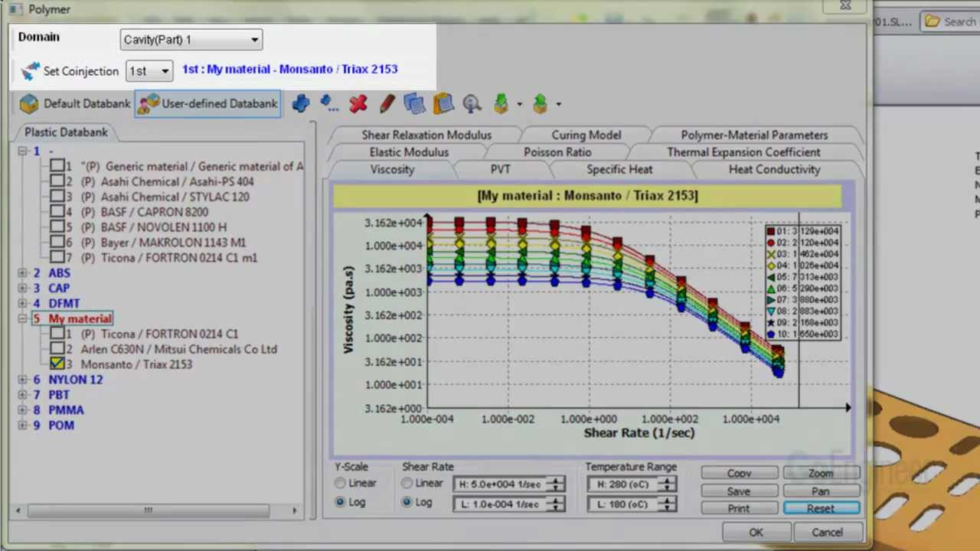Uncheck Monsanto / Triax 2153 checkbox
The height and width of the screenshot is (551, 980).
57,364
